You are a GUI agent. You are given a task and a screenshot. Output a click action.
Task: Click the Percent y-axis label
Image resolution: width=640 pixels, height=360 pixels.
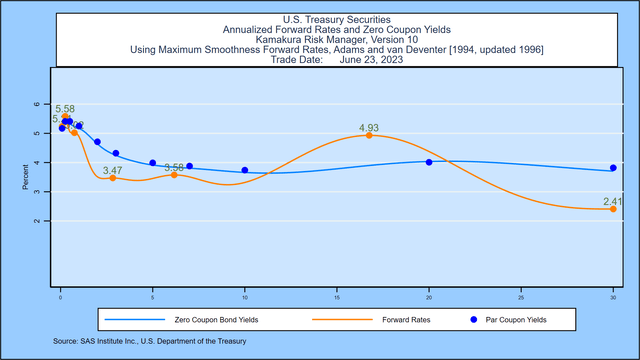25,177
